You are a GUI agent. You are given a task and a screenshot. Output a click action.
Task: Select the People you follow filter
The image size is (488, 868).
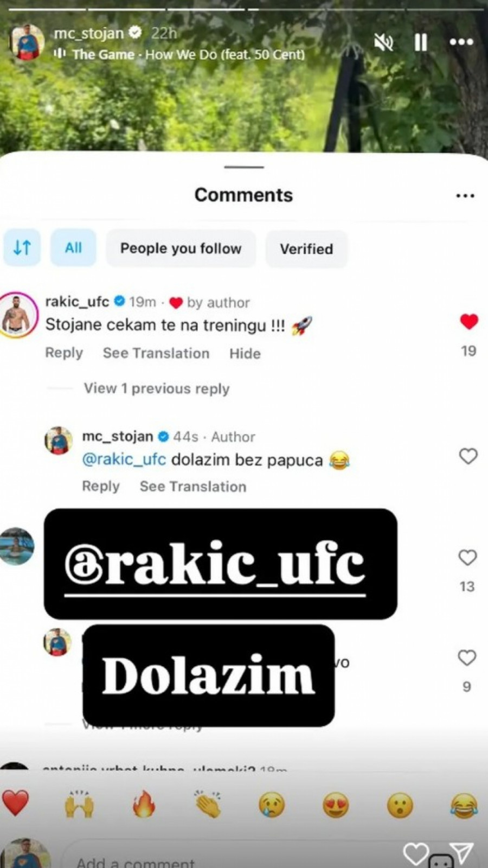(181, 248)
